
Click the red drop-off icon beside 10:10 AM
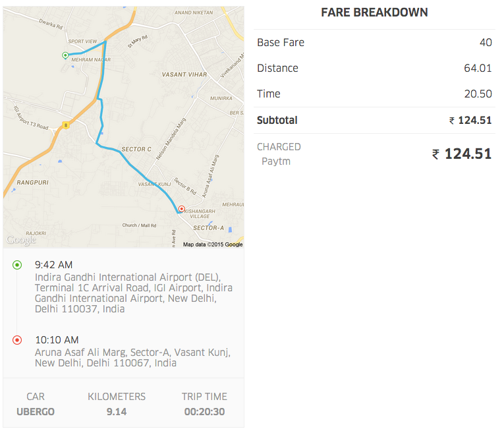coord(17,340)
